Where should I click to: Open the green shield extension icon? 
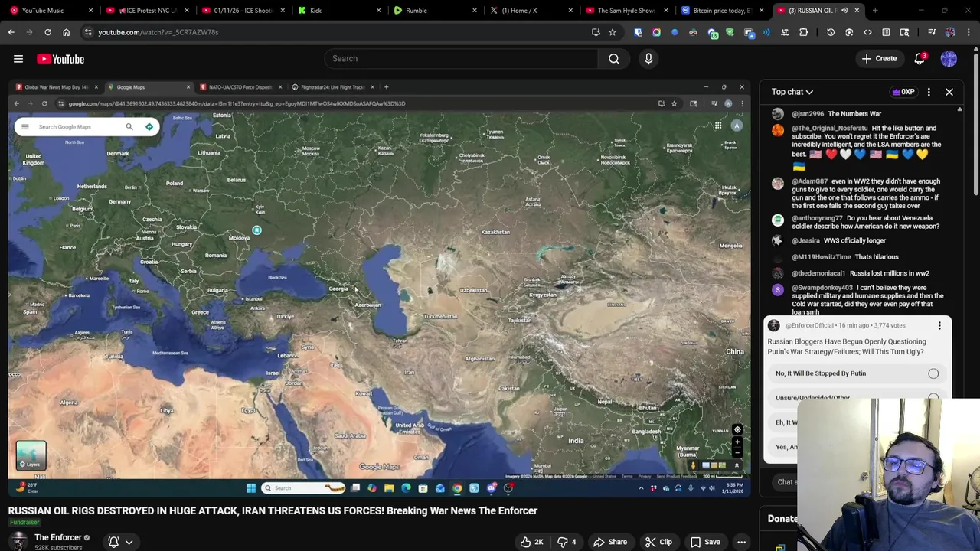pyautogui.click(x=730, y=32)
